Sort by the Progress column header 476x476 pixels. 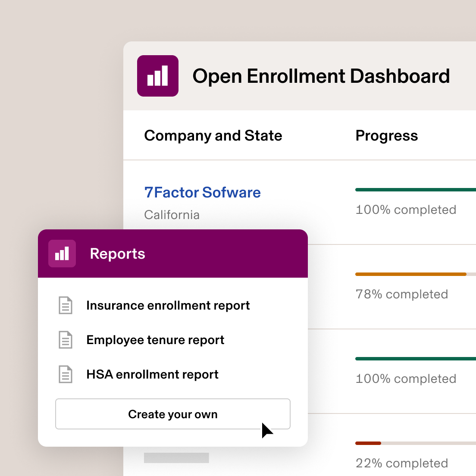[386, 135]
